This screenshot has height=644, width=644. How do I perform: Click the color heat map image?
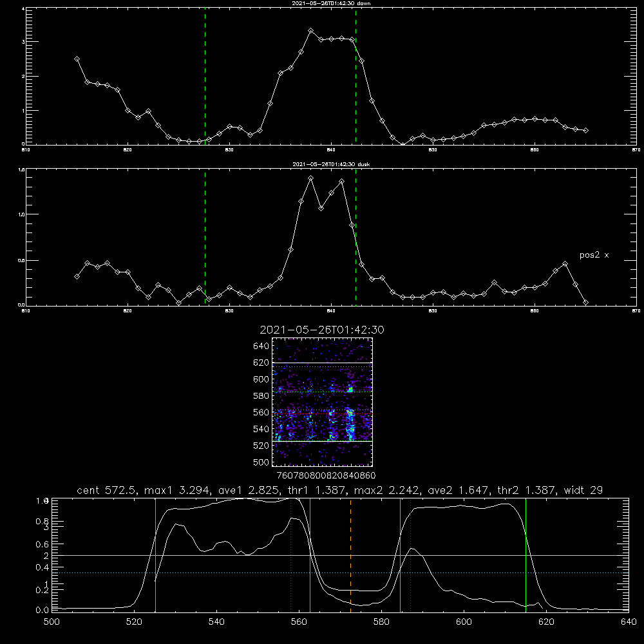(322, 402)
